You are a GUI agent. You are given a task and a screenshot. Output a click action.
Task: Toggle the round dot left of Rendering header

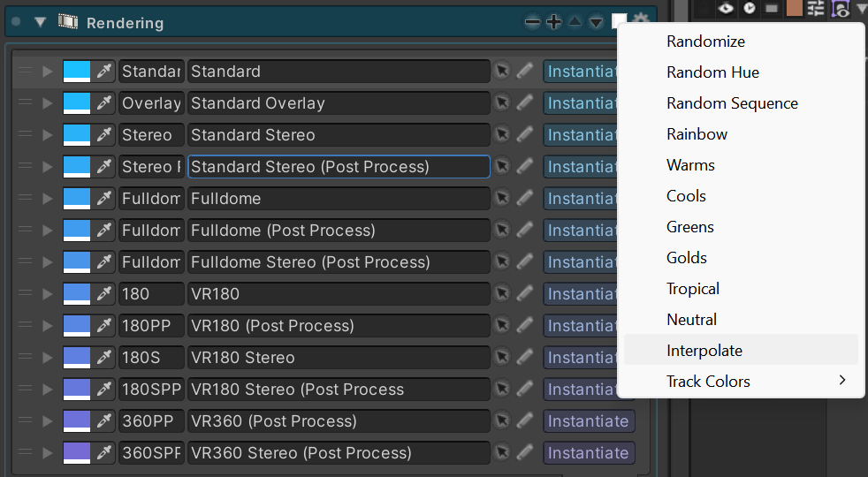click(x=16, y=22)
